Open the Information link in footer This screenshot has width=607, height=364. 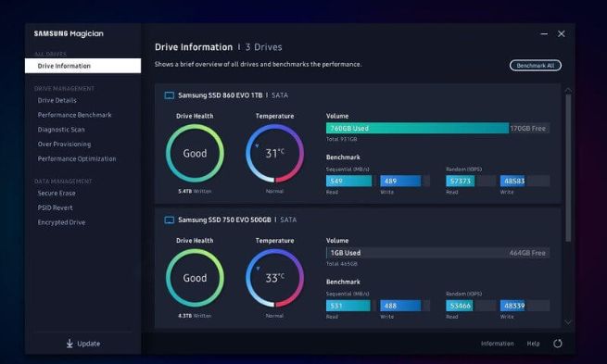click(x=497, y=344)
